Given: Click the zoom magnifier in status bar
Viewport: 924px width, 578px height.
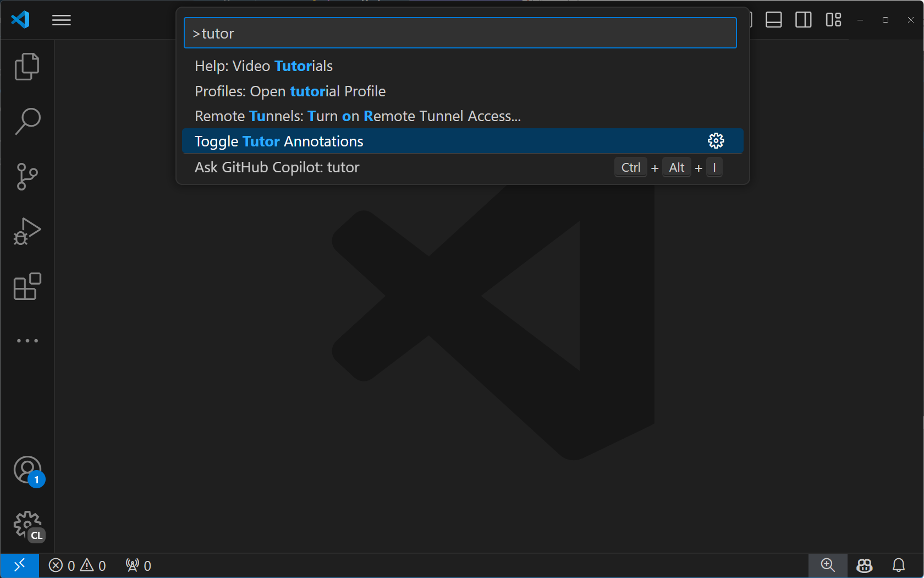Looking at the screenshot, I should [828, 565].
